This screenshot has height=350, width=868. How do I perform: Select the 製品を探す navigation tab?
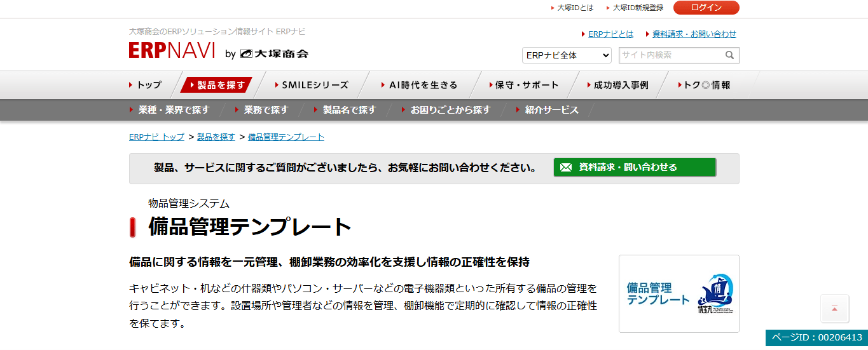coord(217,84)
